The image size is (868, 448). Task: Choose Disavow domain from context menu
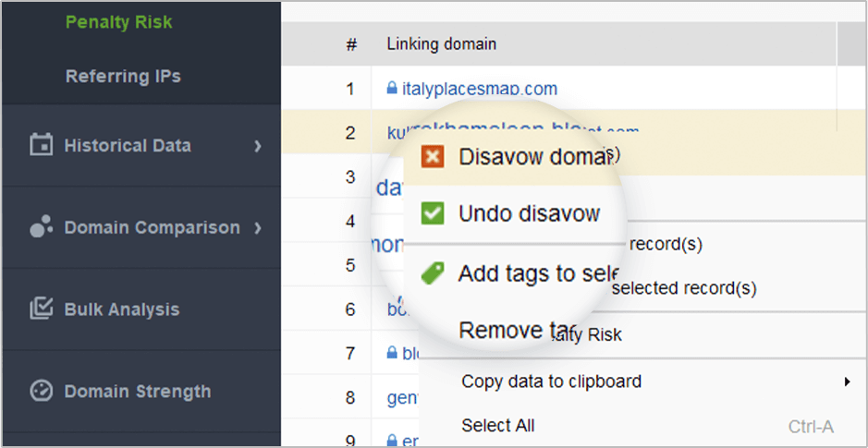(534, 157)
